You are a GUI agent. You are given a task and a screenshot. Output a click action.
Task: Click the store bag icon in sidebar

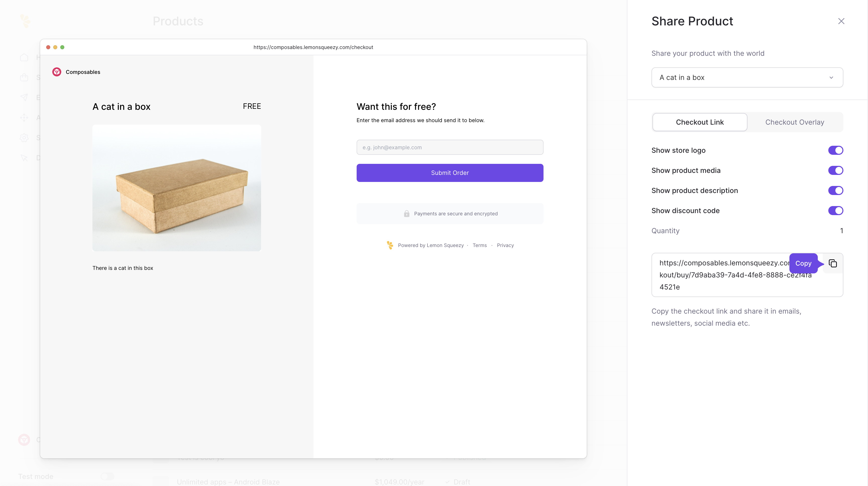click(x=24, y=77)
